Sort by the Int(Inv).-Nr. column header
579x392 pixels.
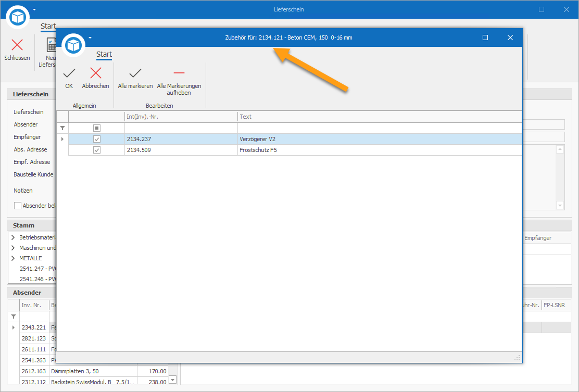pos(181,117)
